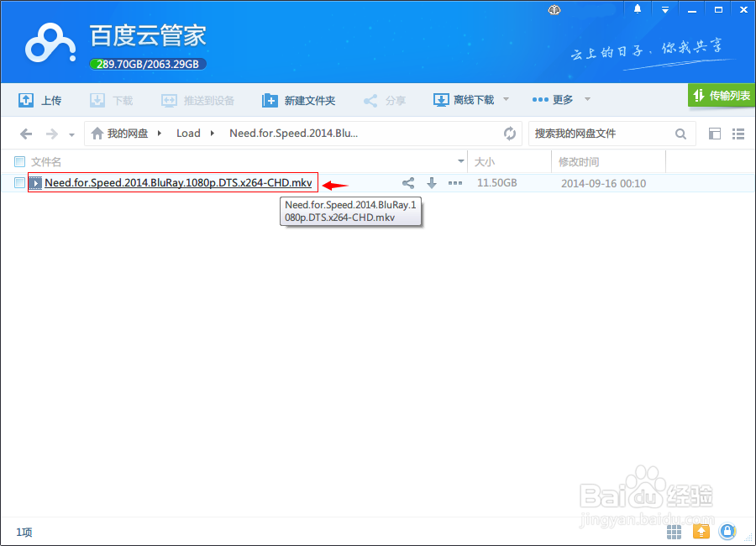Image resolution: width=756 pixels, height=546 pixels.
Task: Expand the 离线下载 dropdown arrow
Action: tap(506, 99)
